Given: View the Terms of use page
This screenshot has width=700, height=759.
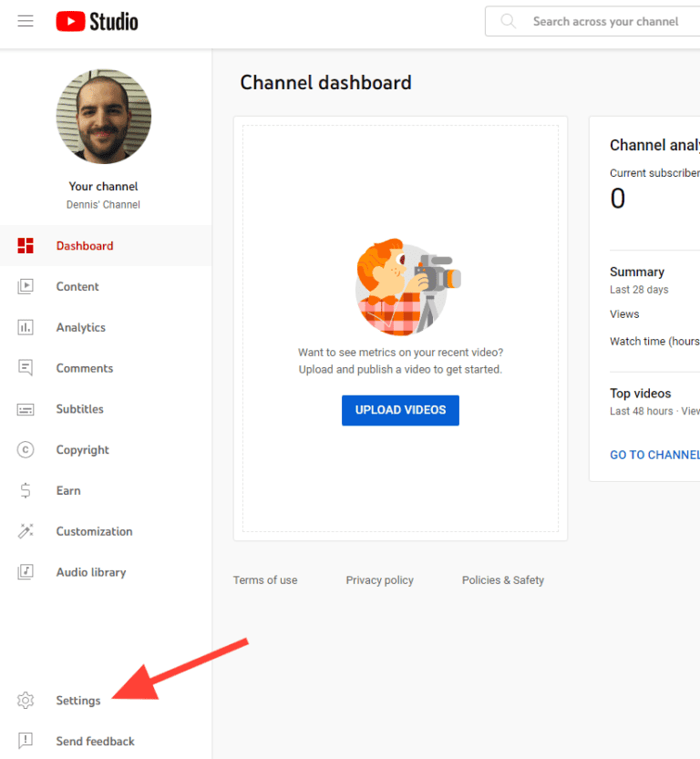Looking at the screenshot, I should tap(264, 580).
